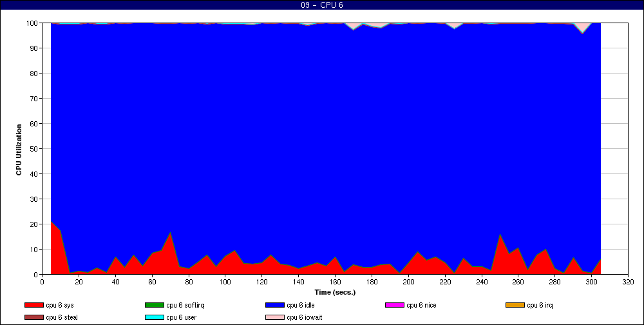Click the x-axis label 40
The image size is (644, 325).
pyautogui.click(x=115, y=282)
